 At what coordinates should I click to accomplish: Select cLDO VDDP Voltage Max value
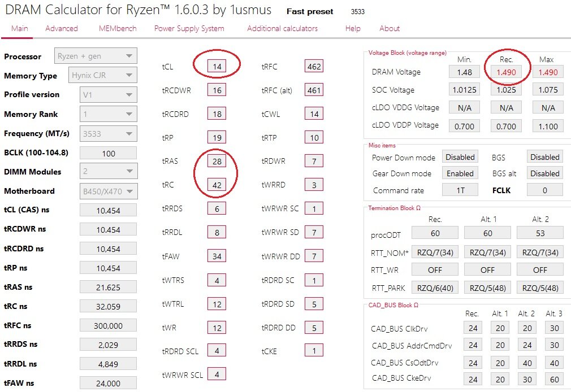tap(548, 126)
